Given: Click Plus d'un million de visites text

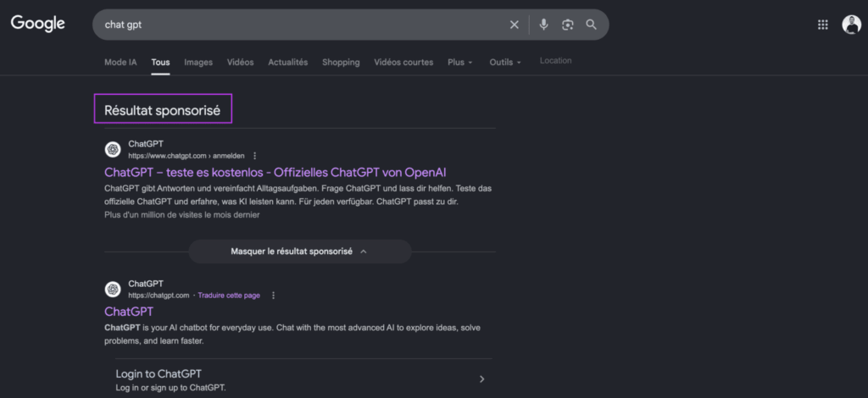Looking at the screenshot, I should (182, 215).
